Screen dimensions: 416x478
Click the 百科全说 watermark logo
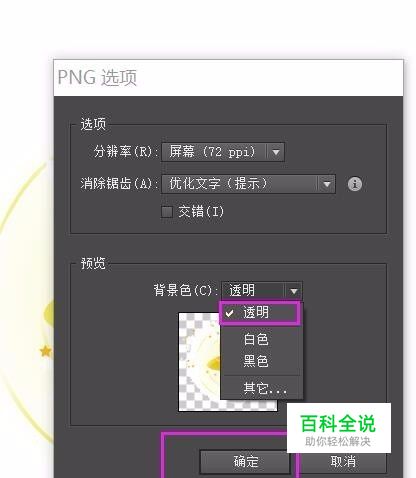339,428
